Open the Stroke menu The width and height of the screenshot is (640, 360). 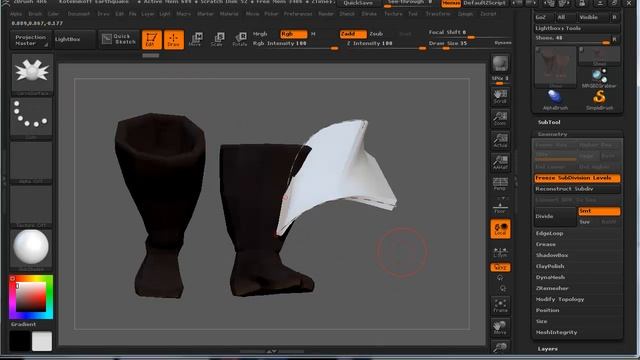pos(369,13)
